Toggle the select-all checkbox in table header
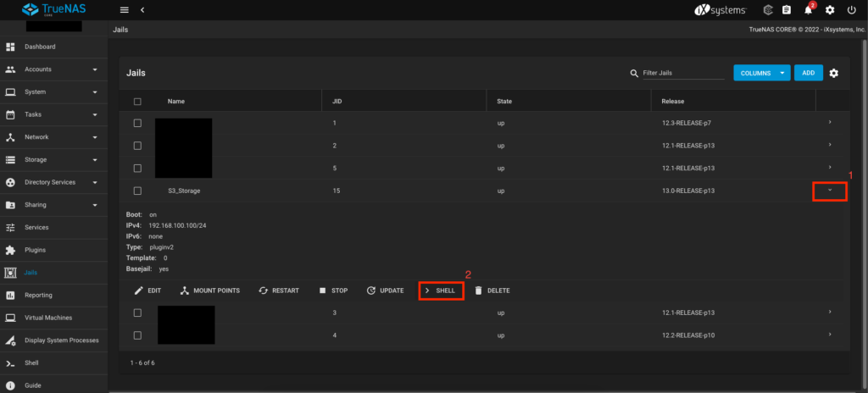The image size is (868, 393). (x=137, y=102)
